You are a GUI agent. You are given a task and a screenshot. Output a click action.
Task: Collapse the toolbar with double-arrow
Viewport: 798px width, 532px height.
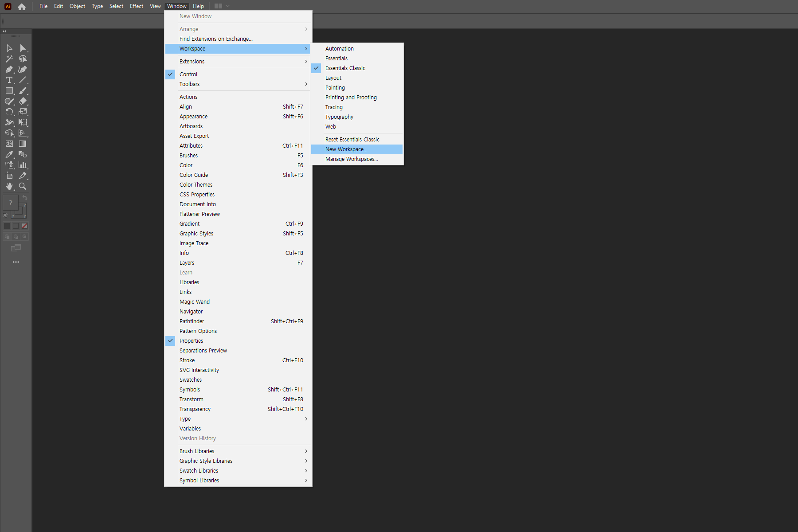(4, 31)
